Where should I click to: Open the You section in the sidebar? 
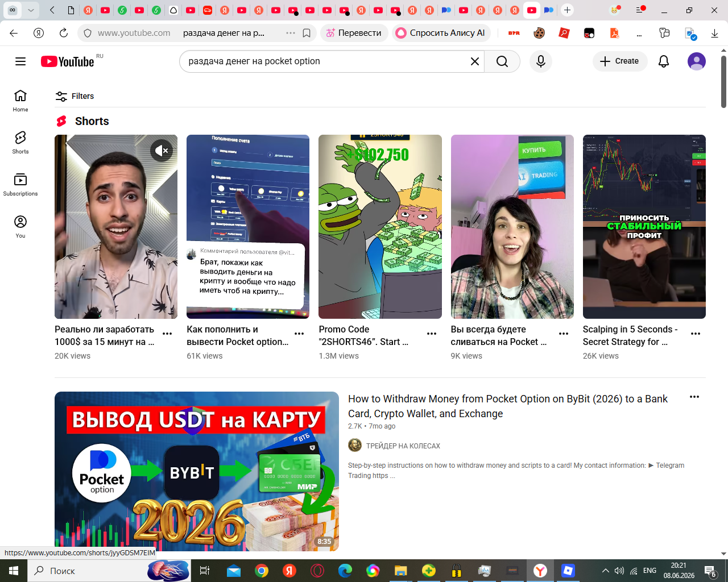tap(20, 227)
